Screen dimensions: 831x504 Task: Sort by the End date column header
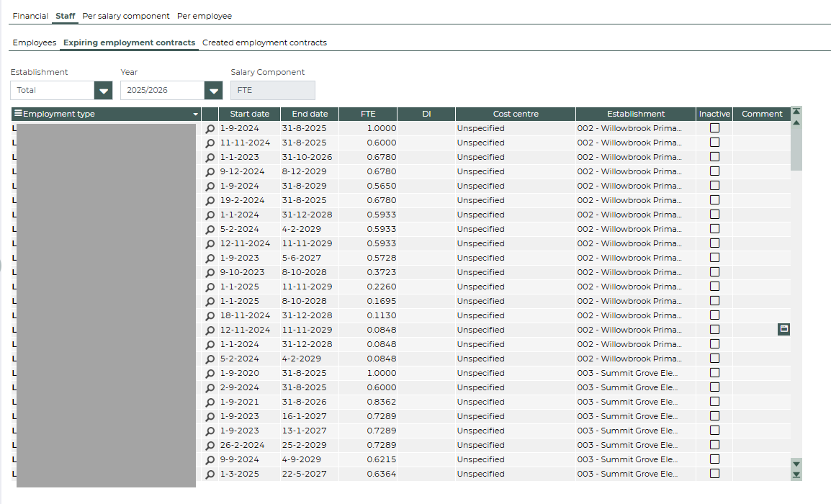tap(310, 114)
